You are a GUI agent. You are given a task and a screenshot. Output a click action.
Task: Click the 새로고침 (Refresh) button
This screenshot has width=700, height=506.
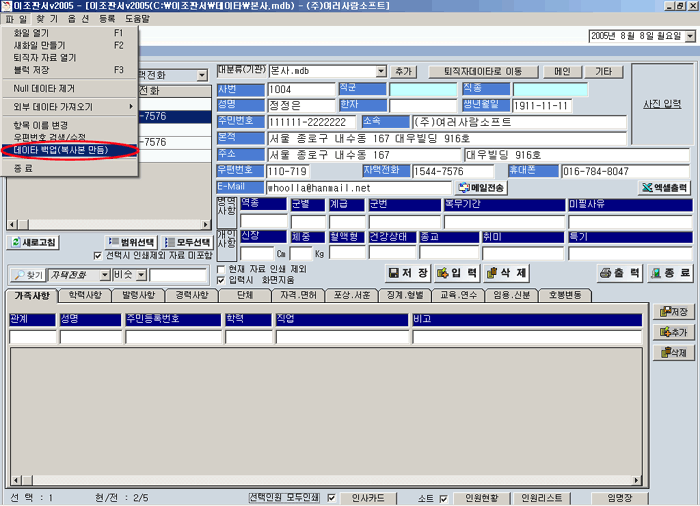click(x=35, y=243)
